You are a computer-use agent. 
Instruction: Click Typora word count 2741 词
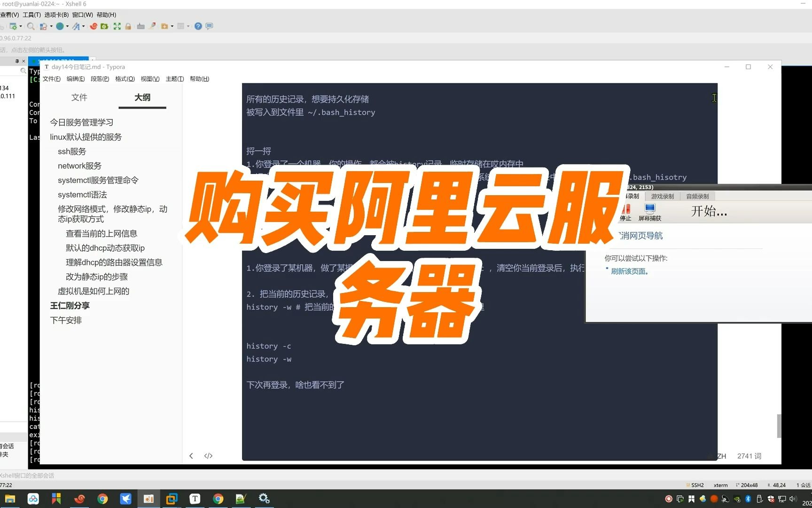point(749,456)
